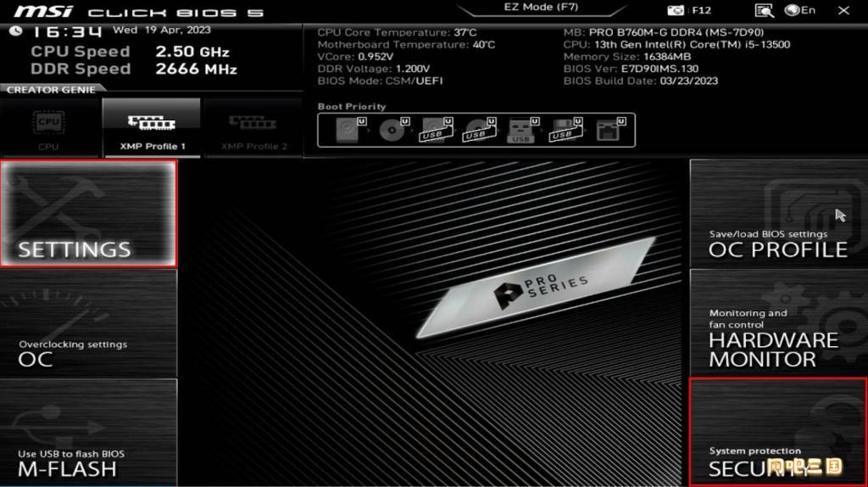Open the BIOS search magnifier icon
Screen dimensions: 868x487
[x=764, y=10]
